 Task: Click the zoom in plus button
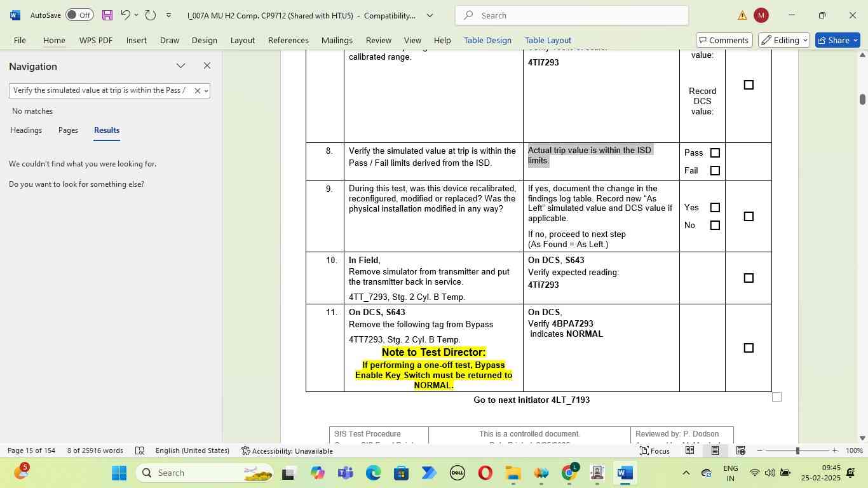click(x=834, y=451)
